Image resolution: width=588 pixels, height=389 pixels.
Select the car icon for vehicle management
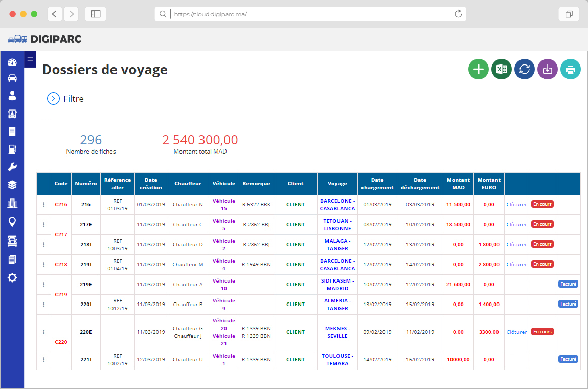point(12,78)
